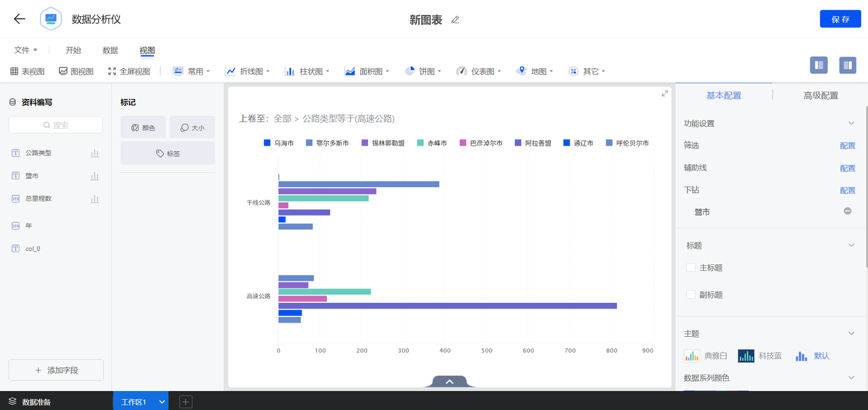Open the 数据 menu tab

(x=110, y=50)
